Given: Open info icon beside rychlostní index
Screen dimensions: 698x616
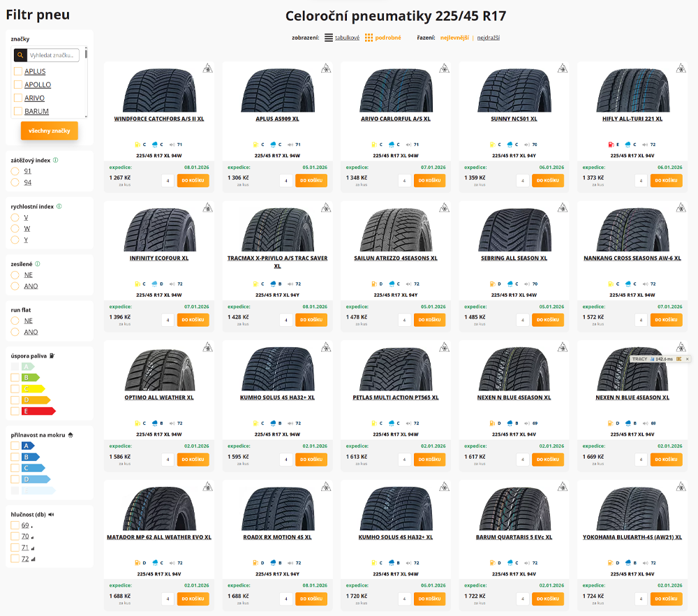Looking at the screenshot, I should point(59,207).
